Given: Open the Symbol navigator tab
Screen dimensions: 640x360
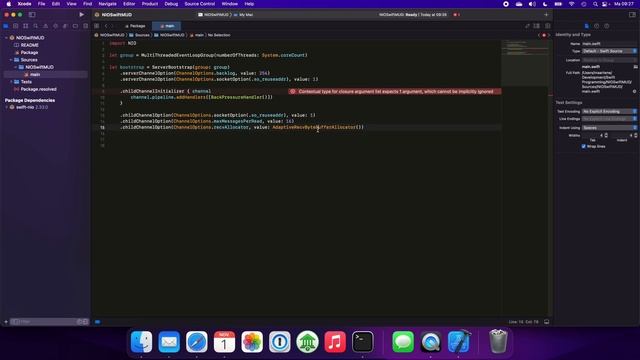Looking at the screenshot, I should (25, 26).
